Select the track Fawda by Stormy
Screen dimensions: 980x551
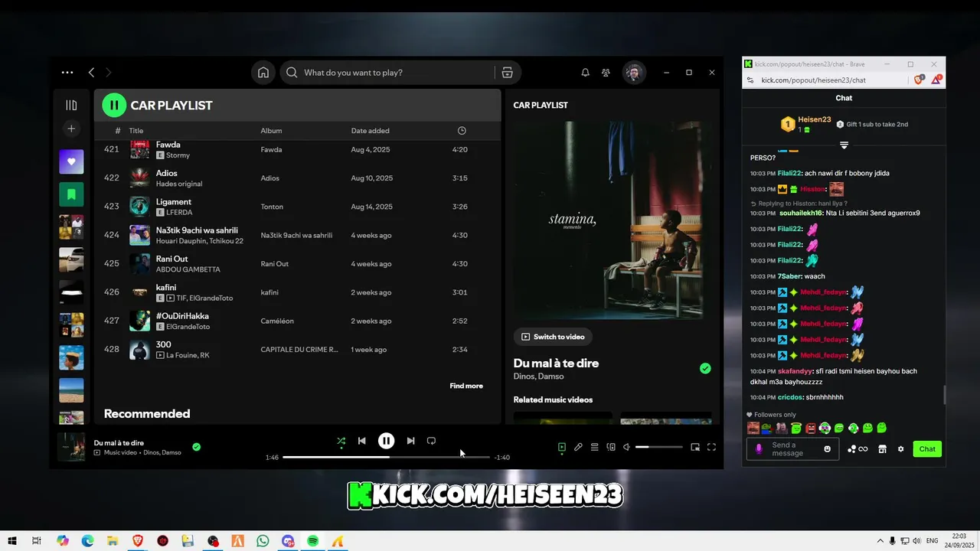tap(297, 149)
